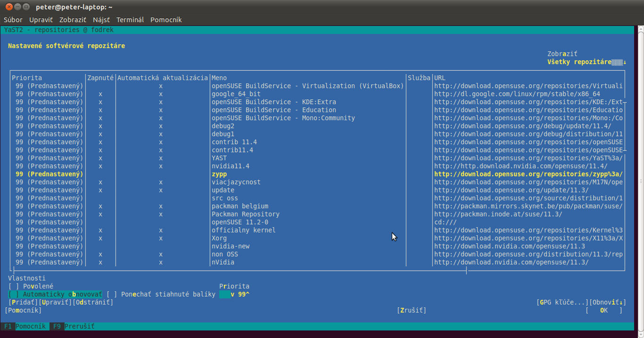
Task: Select the update repository name
Action: [223, 190]
